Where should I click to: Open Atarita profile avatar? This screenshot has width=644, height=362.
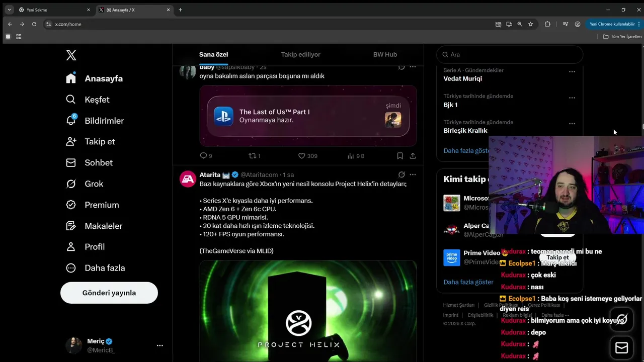(188, 179)
